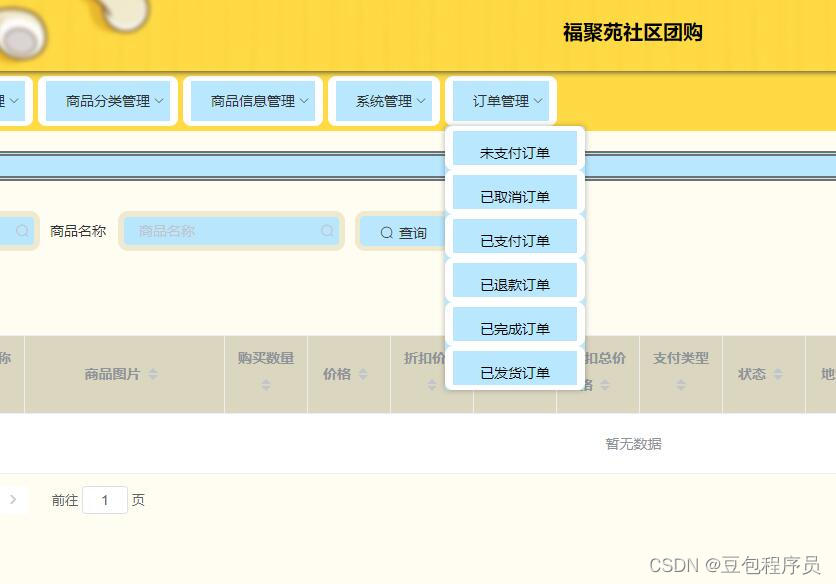Choose 已退款订单 from the menu
Screen dimensions: 836x584
(x=514, y=280)
